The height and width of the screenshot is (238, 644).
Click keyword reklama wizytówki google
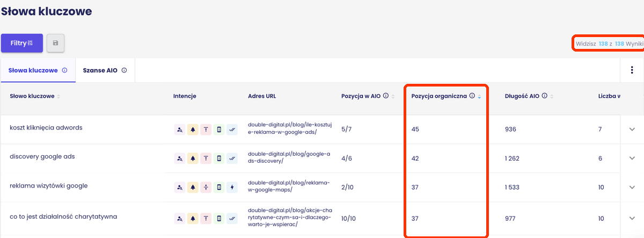coord(49,186)
